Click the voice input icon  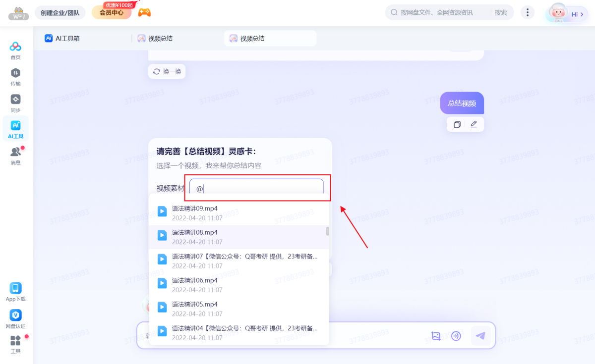pos(456,336)
